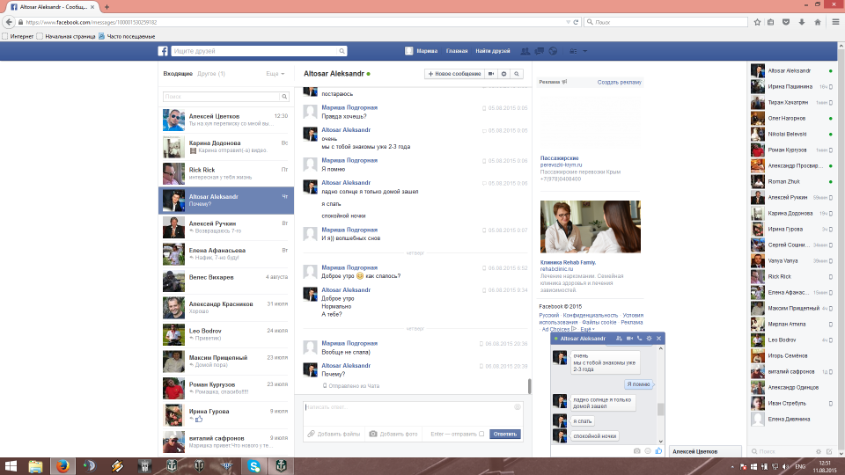
Task: Open Карина Додонова conversation in inbox list
Action: tap(226, 147)
